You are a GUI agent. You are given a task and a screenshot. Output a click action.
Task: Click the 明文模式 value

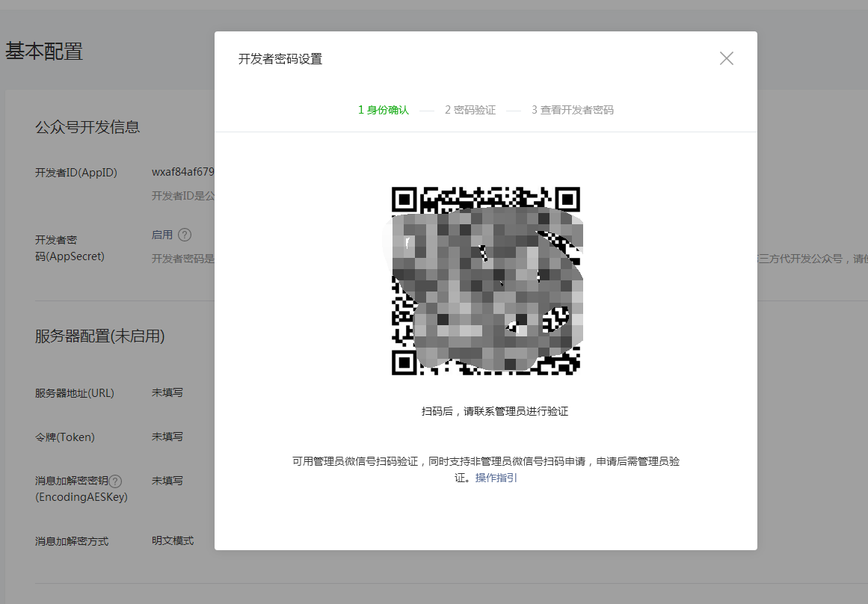pos(173,541)
